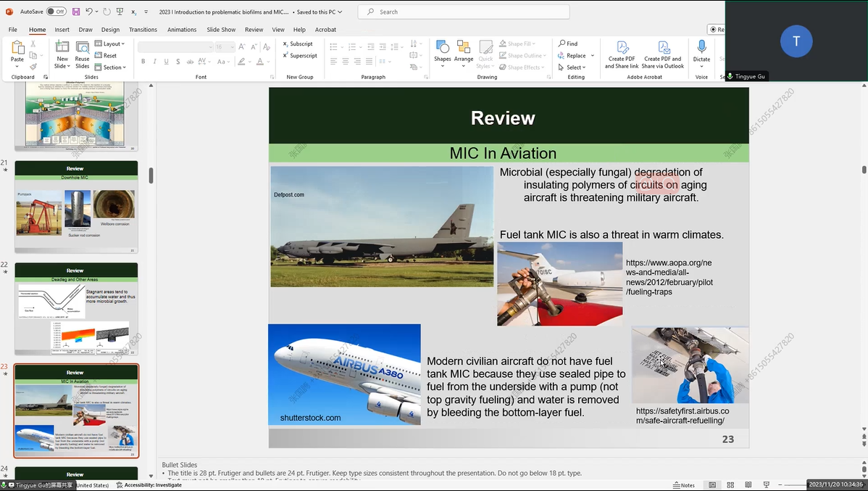This screenshot has height=491, width=868.
Task: Switch to the Slide Show tab
Action: [221, 30]
